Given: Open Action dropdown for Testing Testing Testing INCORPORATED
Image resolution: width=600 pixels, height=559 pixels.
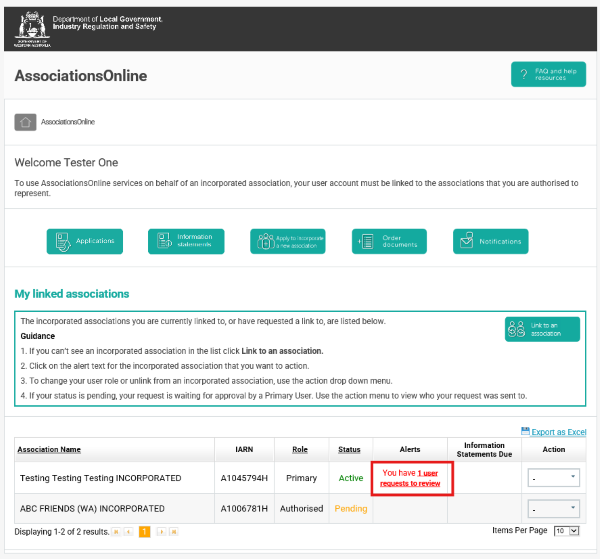Looking at the screenshot, I should (554, 478).
